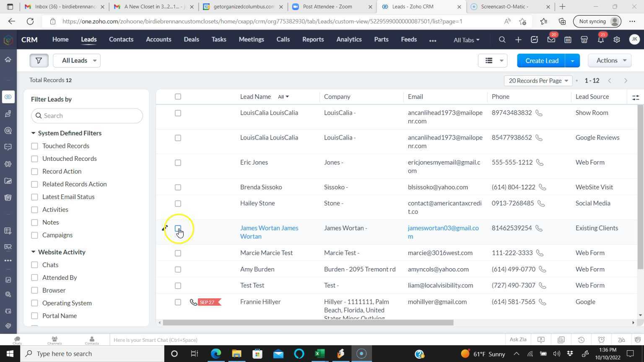Check the mail notifications icon showing 20 unread
This screenshot has width=644, height=362.
[551, 39]
